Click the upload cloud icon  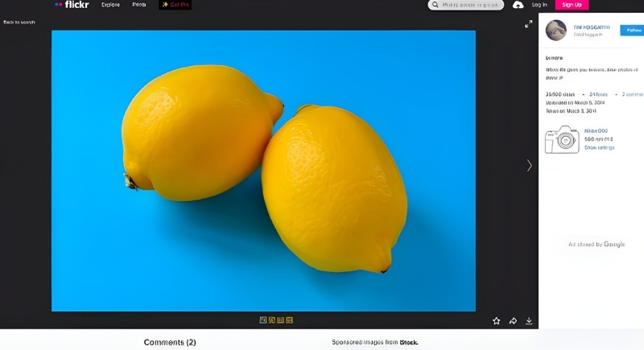coord(518,5)
